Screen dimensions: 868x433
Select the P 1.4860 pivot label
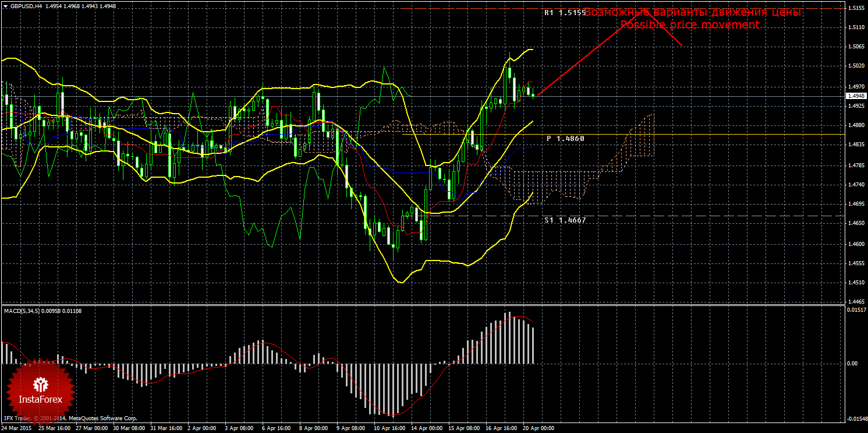[x=565, y=139]
